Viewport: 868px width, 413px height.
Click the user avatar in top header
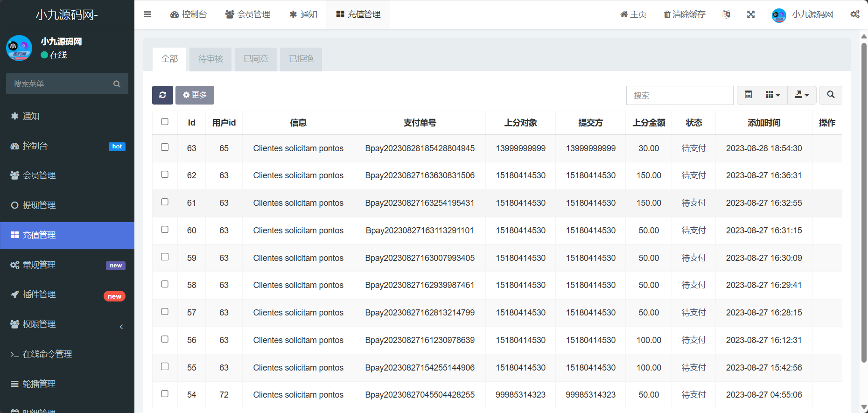[x=779, y=15]
